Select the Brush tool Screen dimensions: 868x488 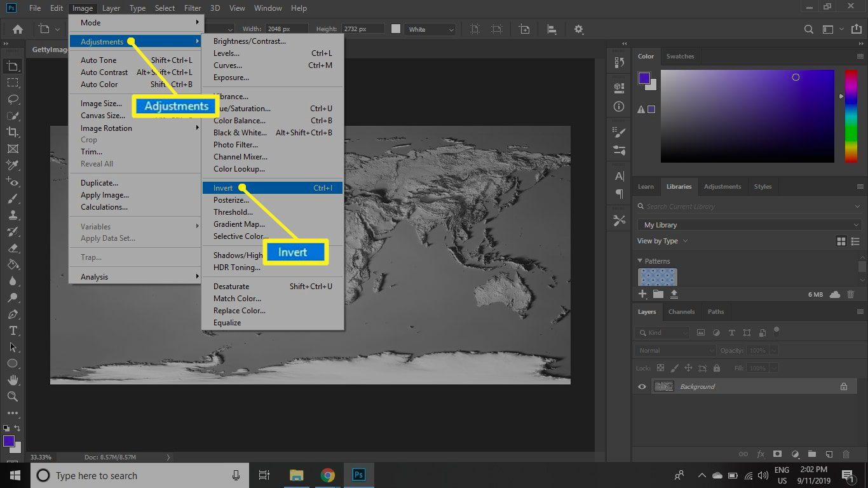(12, 199)
